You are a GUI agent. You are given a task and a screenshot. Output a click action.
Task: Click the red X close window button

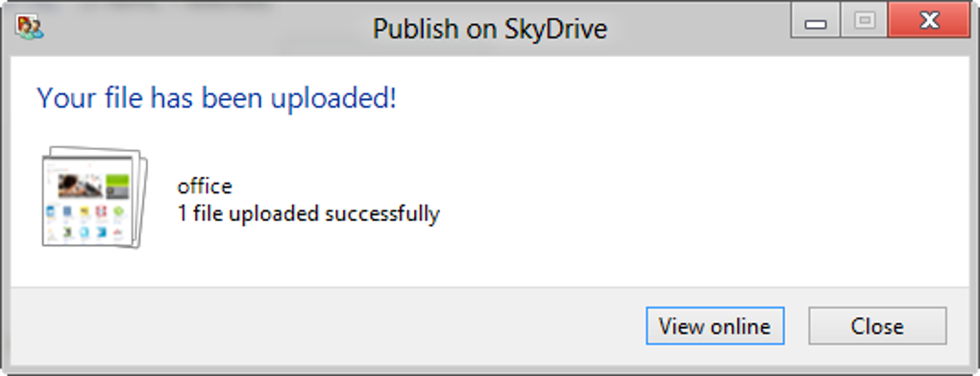[929, 22]
